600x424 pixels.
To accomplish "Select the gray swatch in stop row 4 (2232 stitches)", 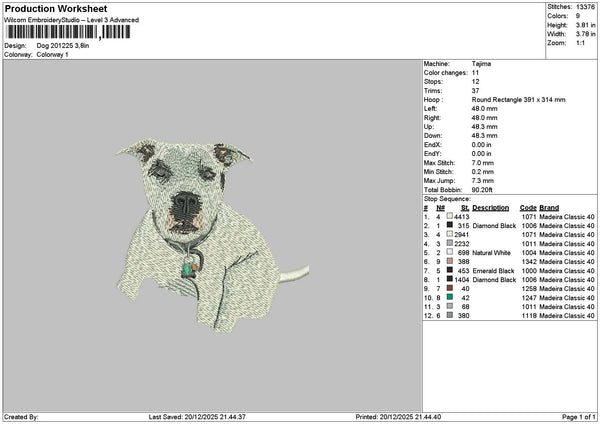I will click(x=450, y=243).
